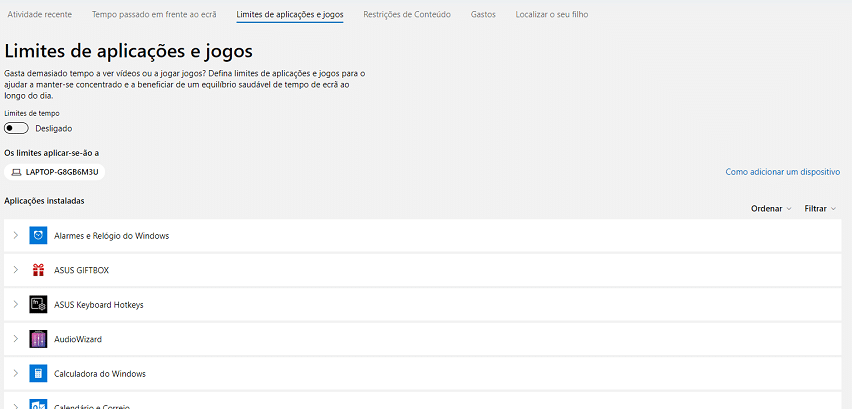Screen dimensions: 852x409
Task: Click the Como adicionar um dispositivo link
Action: coord(782,172)
